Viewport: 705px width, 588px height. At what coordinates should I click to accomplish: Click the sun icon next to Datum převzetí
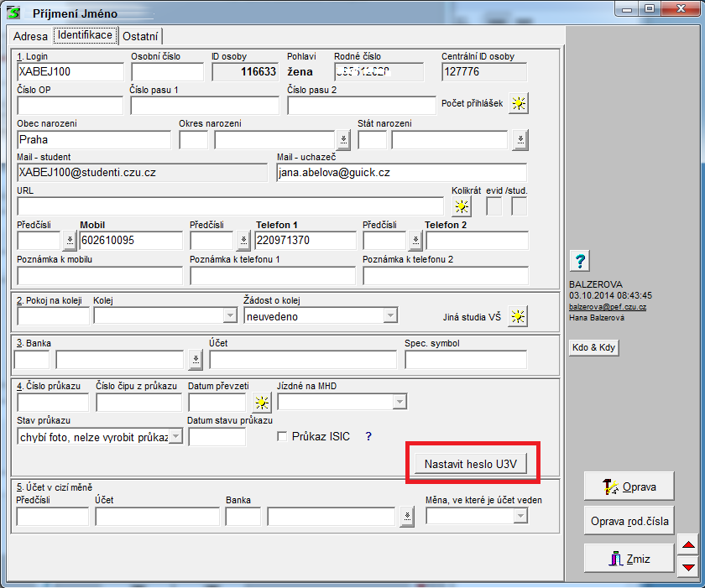263,402
